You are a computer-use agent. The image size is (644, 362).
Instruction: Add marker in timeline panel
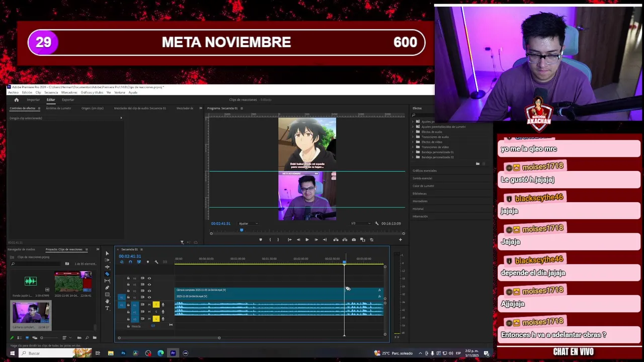tap(148, 262)
